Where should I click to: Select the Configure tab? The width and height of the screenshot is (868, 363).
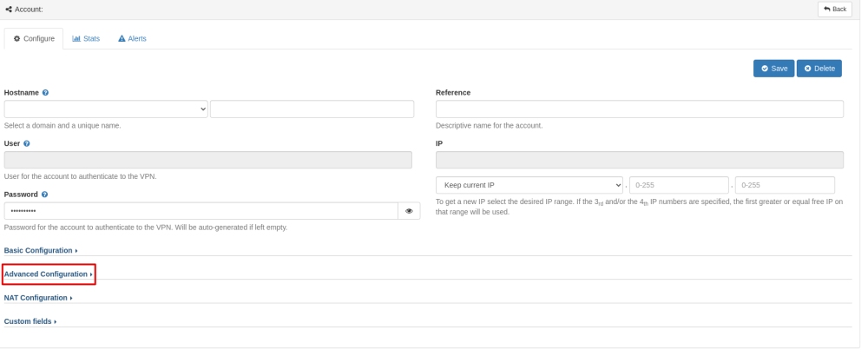point(34,38)
